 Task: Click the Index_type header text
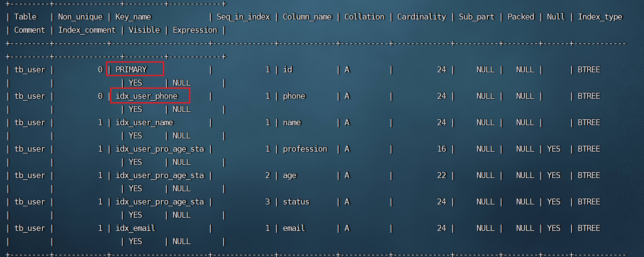tap(600, 17)
